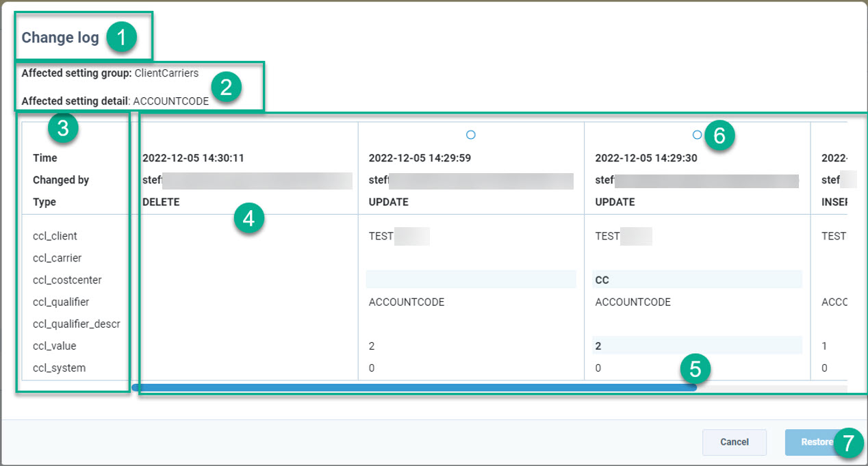868x466 pixels.
Task: Click the grey scrollbar track right of thumb
Action: (770, 389)
